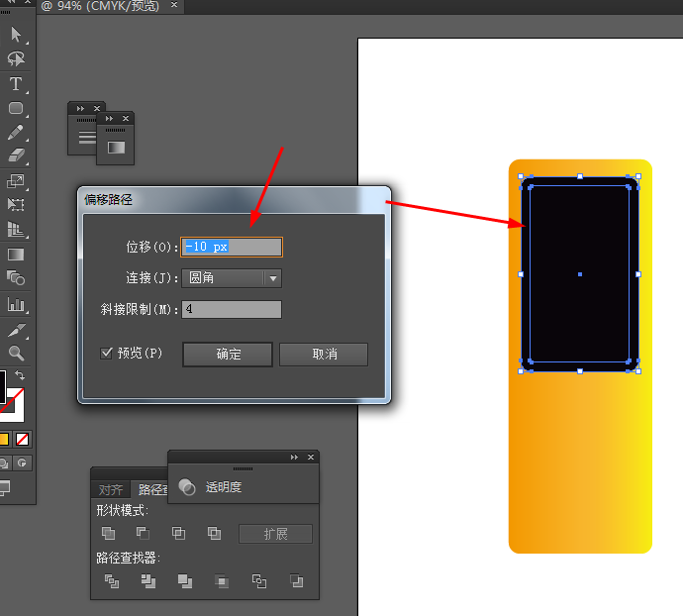Apply Divide pathfinder
This screenshot has width=683, height=616.
(x=112, y=581)
